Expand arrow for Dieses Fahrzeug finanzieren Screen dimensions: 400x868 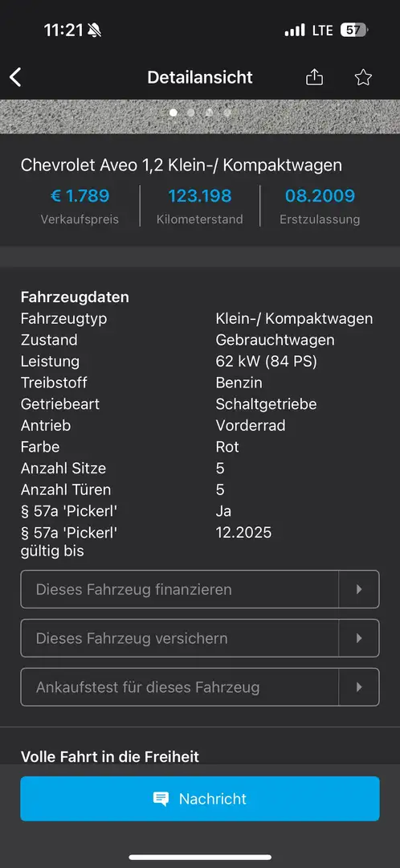click(359, 589)
